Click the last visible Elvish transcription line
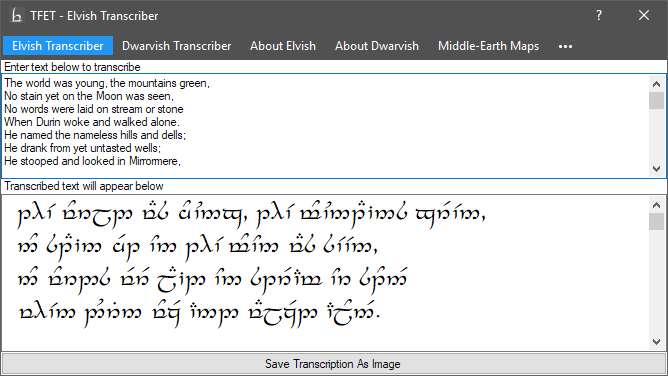This screenshot has height=376, width=668. point(199,313)
